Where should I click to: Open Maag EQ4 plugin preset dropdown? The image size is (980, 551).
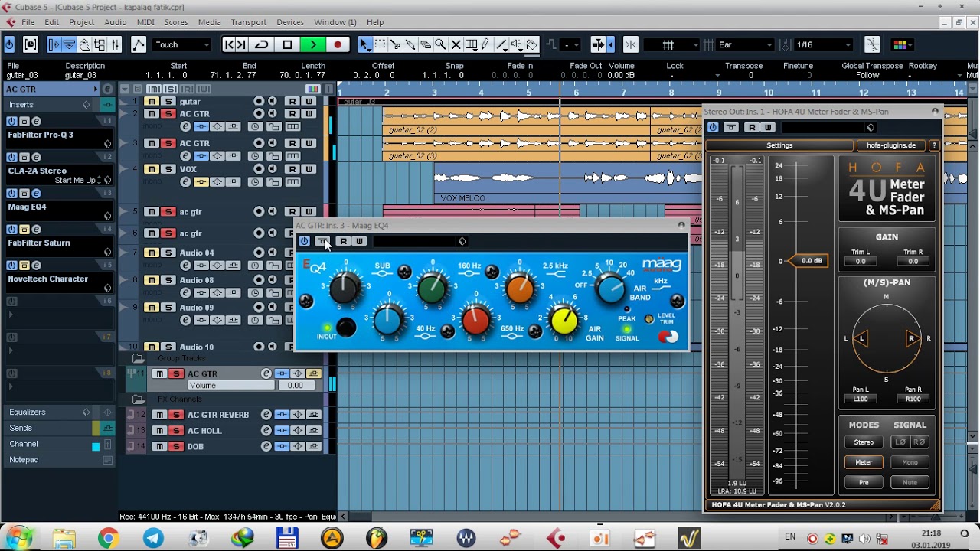click(420, 241)
